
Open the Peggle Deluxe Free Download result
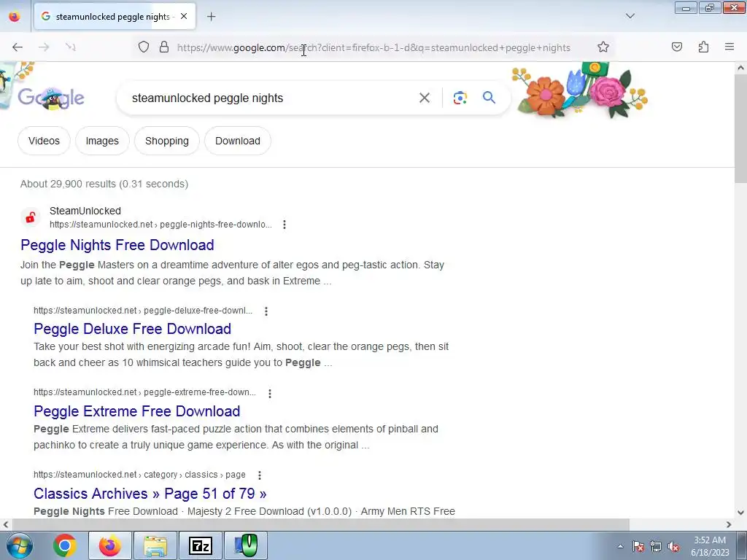(x=133, y=329)
